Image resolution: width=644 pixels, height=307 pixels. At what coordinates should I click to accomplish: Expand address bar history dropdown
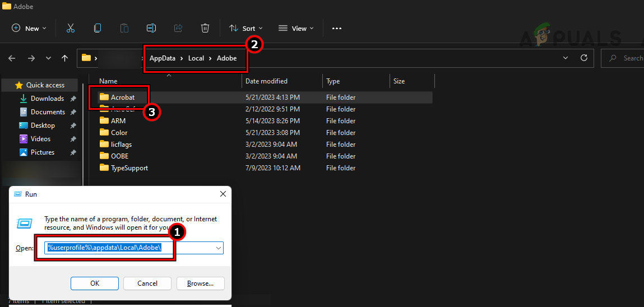click(566, 58)
